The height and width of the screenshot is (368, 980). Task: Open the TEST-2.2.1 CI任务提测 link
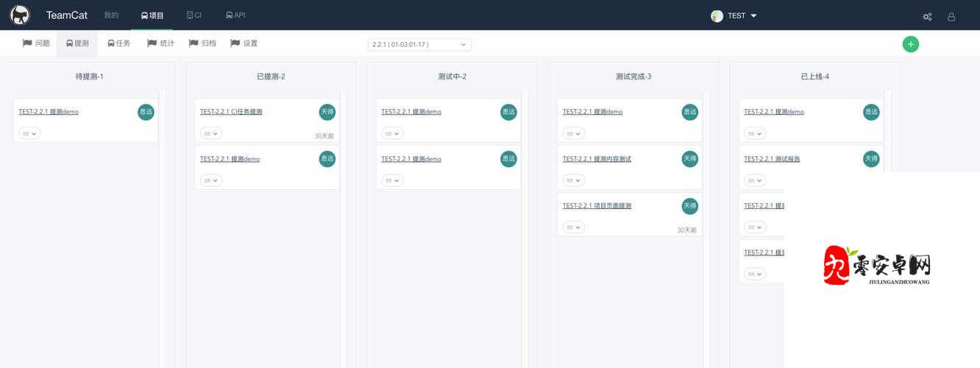pos(231,112)
